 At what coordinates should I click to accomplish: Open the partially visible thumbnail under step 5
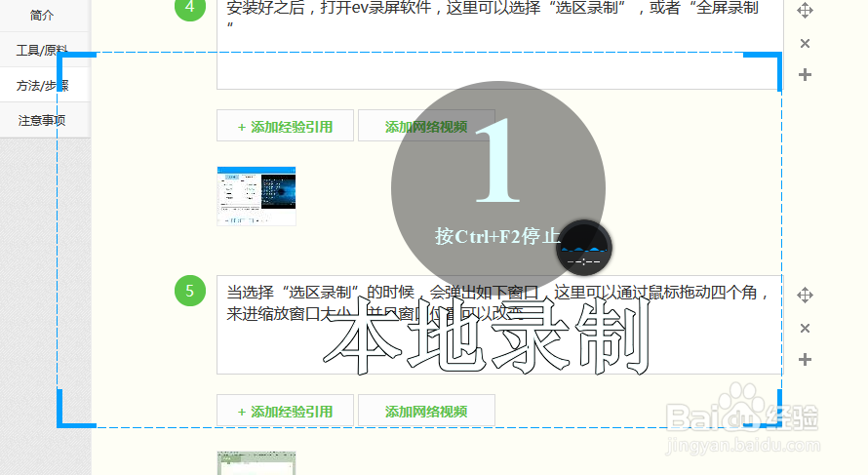click(256, 463)
